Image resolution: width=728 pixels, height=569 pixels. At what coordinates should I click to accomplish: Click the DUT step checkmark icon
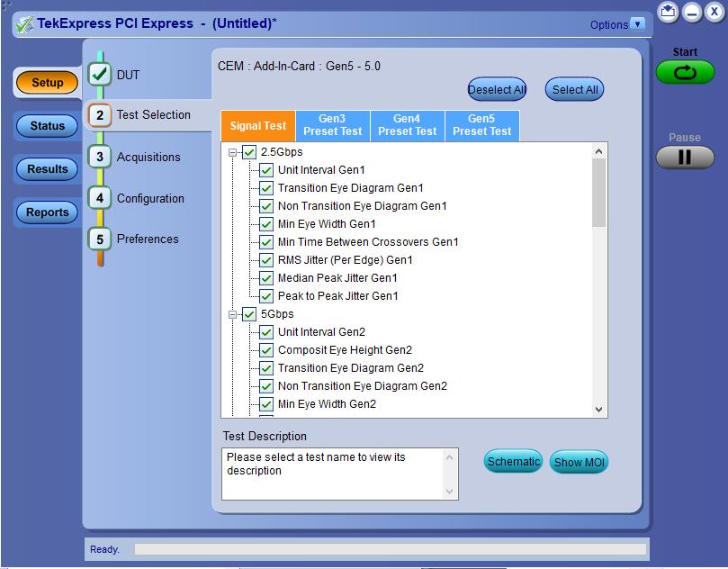100,75
